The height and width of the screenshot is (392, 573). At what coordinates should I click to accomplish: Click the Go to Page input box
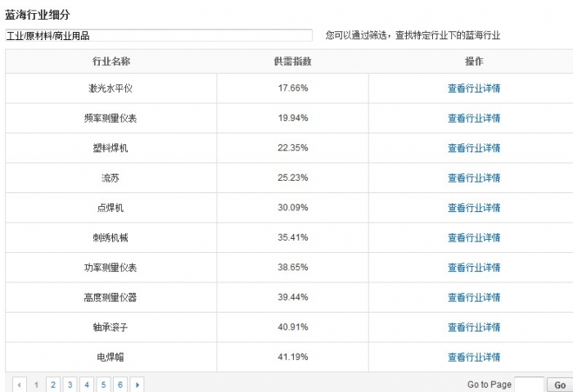click(x=529, y=385)
